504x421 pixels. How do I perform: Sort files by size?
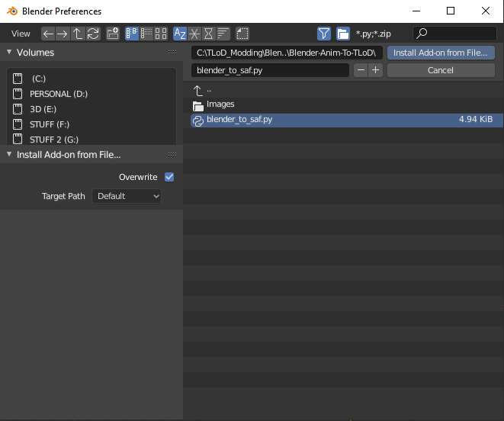click(x=223, y=34)
